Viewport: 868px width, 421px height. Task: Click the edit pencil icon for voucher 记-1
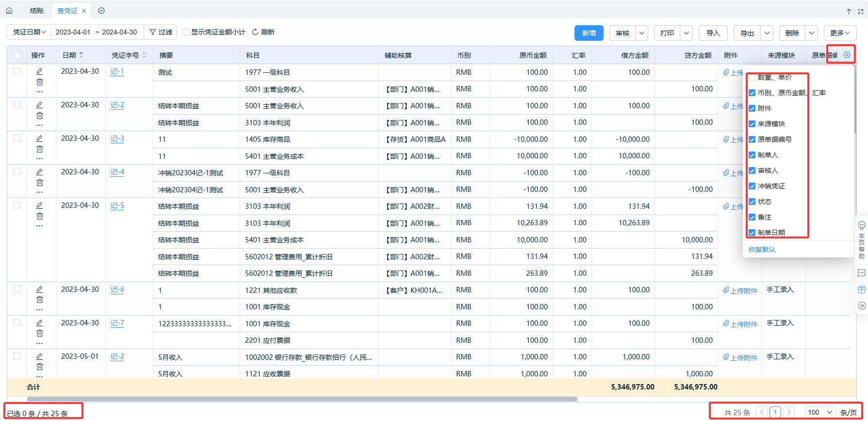point(39,71)
